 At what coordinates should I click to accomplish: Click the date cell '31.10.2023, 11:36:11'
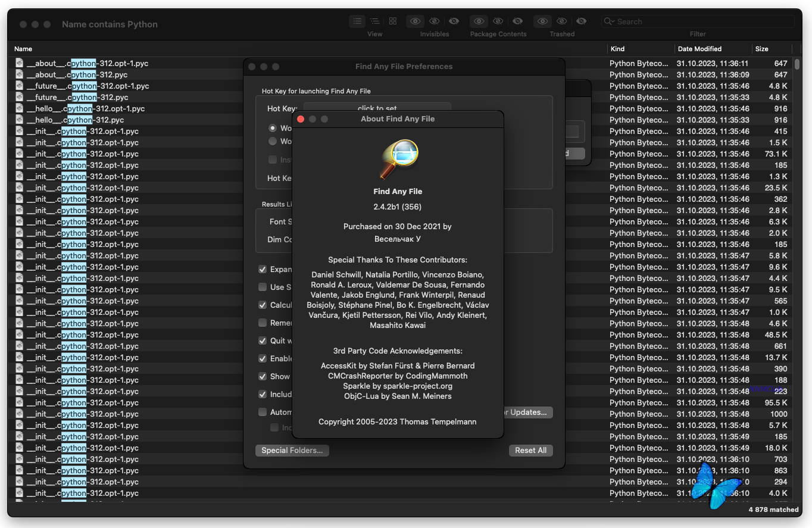click(x=713, y=63)
